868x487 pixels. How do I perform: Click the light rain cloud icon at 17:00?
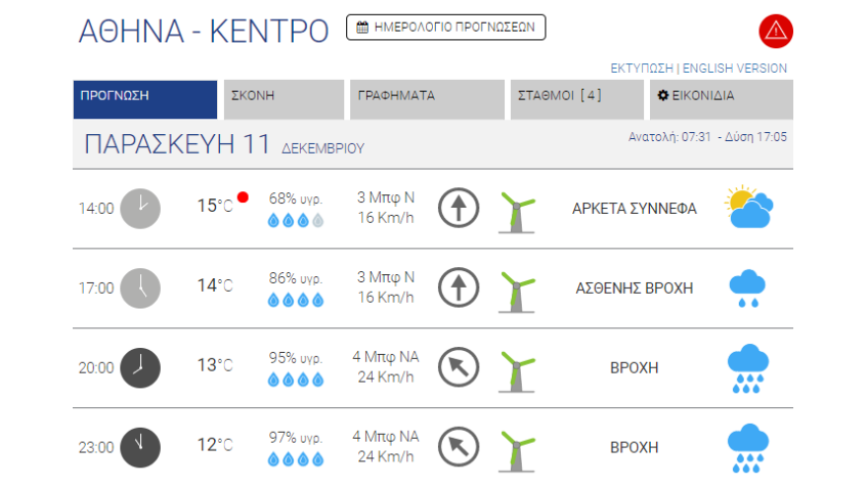[748, 288]
